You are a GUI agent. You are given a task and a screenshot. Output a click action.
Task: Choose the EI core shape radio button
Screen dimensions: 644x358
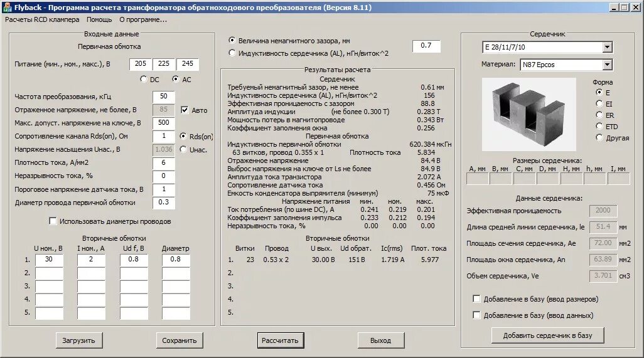click(599, 103)
